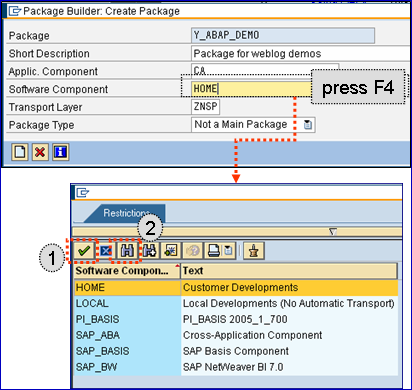Image resolution: width=412 pixels, height=390 pixels.
Task: Switch to the Restrictions tab
Action: (x=126, y=213)
